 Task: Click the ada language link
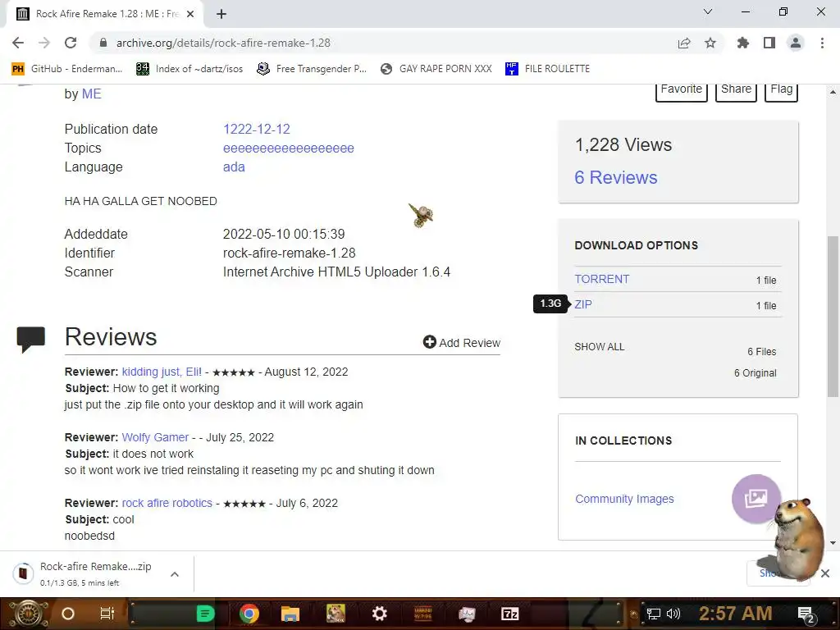(234, 167)
